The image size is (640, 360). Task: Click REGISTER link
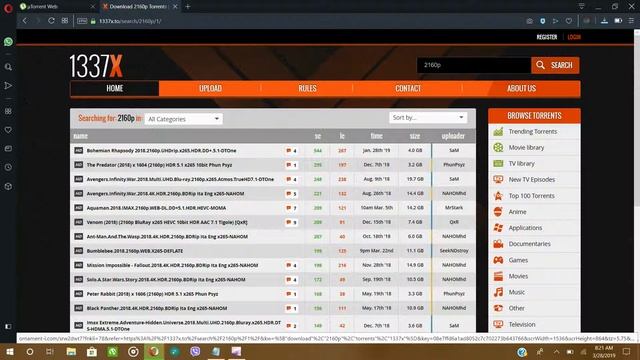point(547,37)
